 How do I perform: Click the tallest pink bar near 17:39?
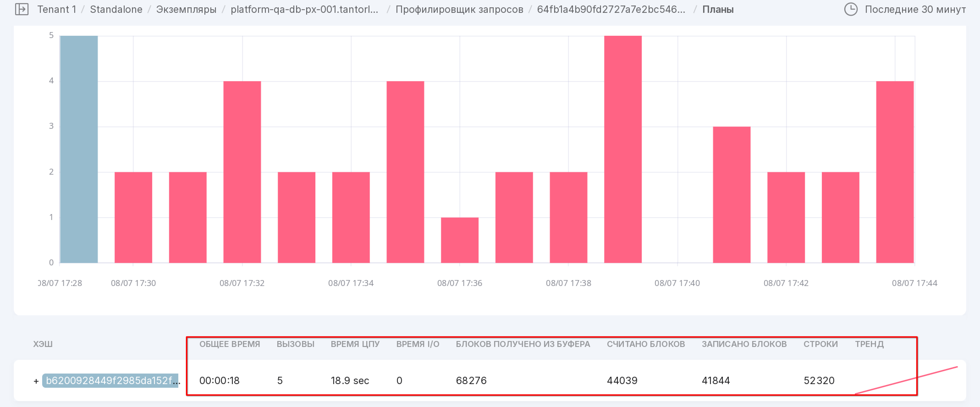click(x=623, y=149)
